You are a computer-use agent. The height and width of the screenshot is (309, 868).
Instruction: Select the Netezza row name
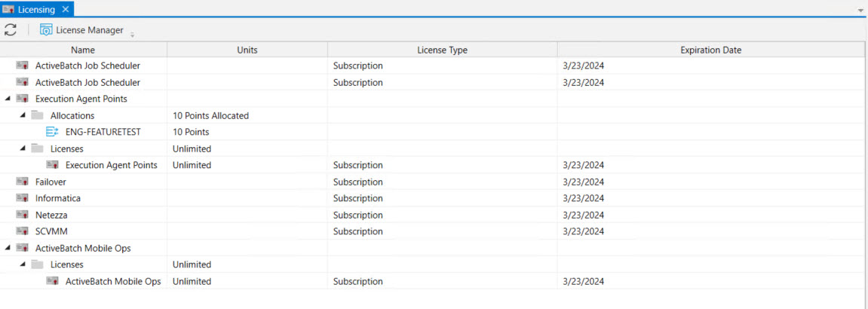(x=51, y=215)
